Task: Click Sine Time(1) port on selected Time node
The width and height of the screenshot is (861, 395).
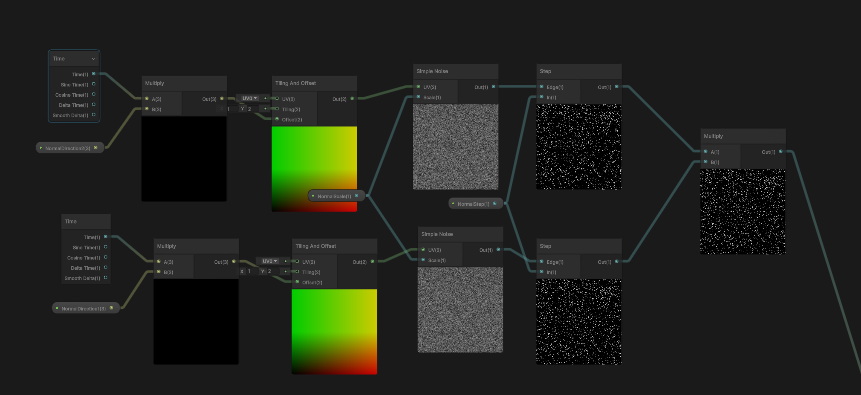Action: coord(93,84)
